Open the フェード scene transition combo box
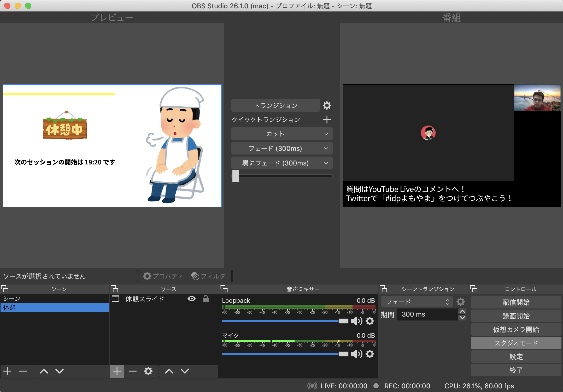This screenshot has height=392, width=563. pos(416,302)
